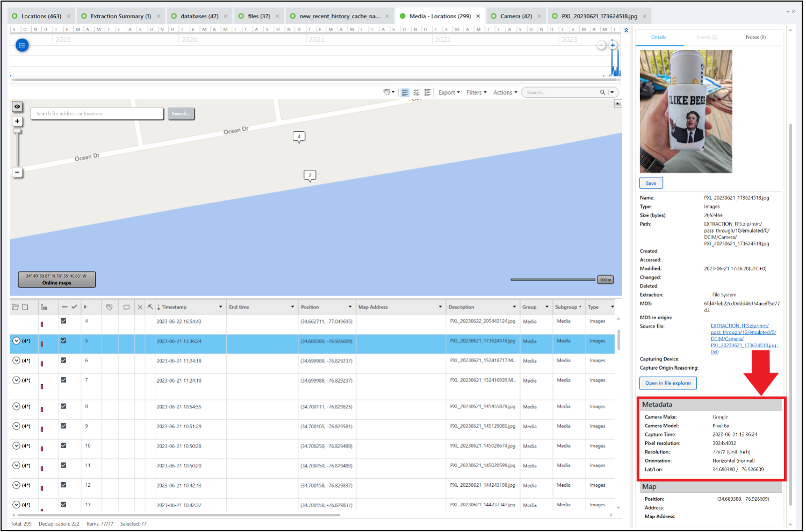806x532 pixels.
Task: Click the magnifier icon in the search box
Action: click(602, 92)
